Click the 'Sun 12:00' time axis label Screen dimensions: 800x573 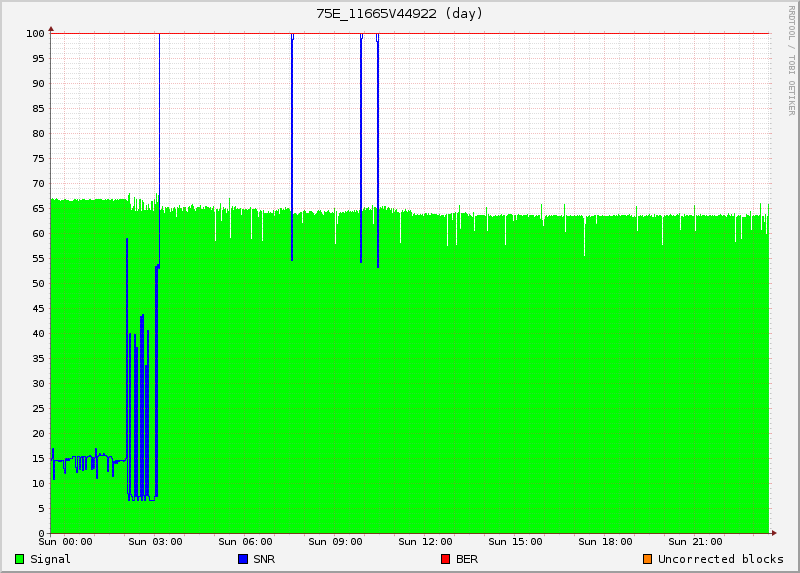(x=426, y=542)
